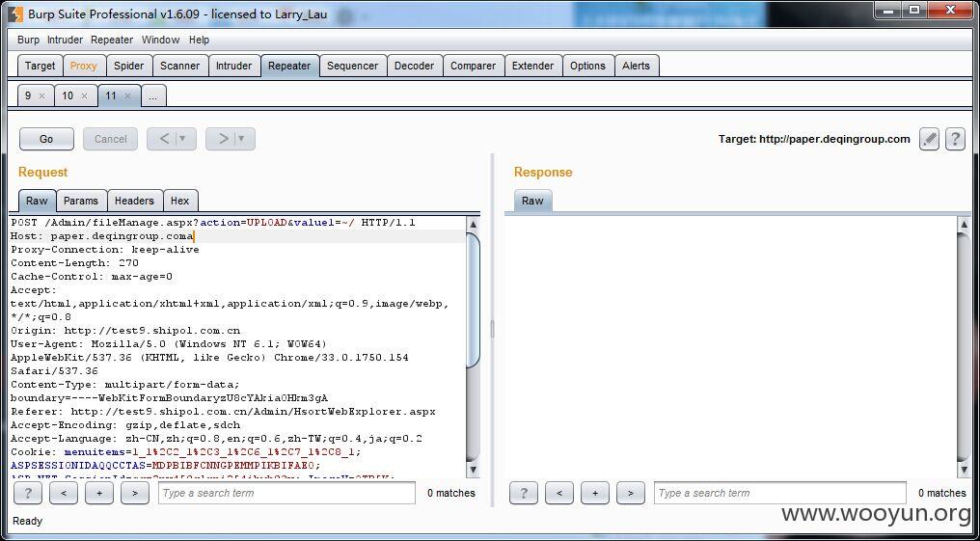Click the request search term field
980x541 pixels.
286,493
